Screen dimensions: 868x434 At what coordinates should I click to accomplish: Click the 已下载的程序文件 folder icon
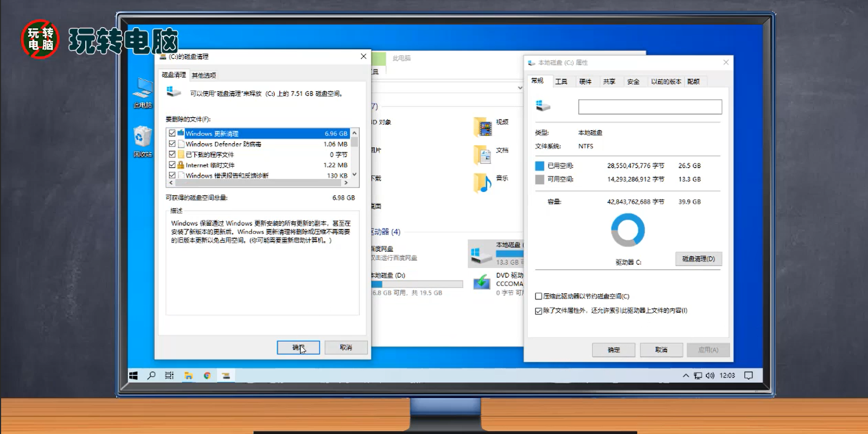(x=181, y=155)
